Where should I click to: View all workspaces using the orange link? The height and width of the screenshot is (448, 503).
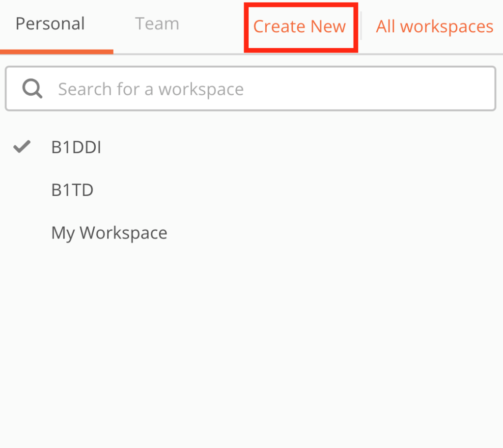(x=434, y=26)
